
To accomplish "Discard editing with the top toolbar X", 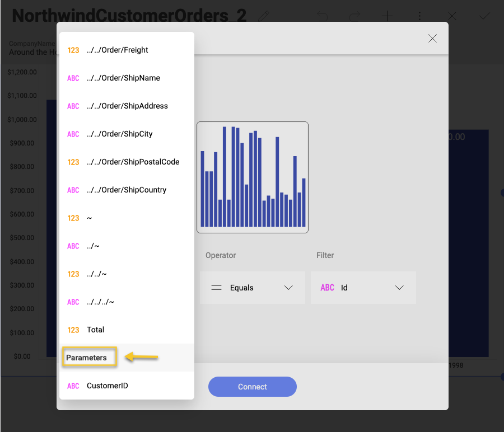I will pyautogui.click(x=452, y=16).
